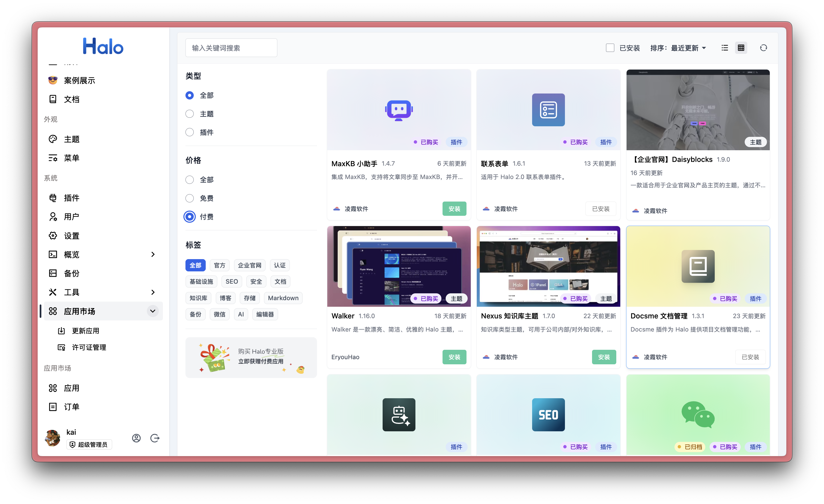Switch to list view layout
Image resolution: width=824 pixels, height=504 pixels.
[724, 48]
